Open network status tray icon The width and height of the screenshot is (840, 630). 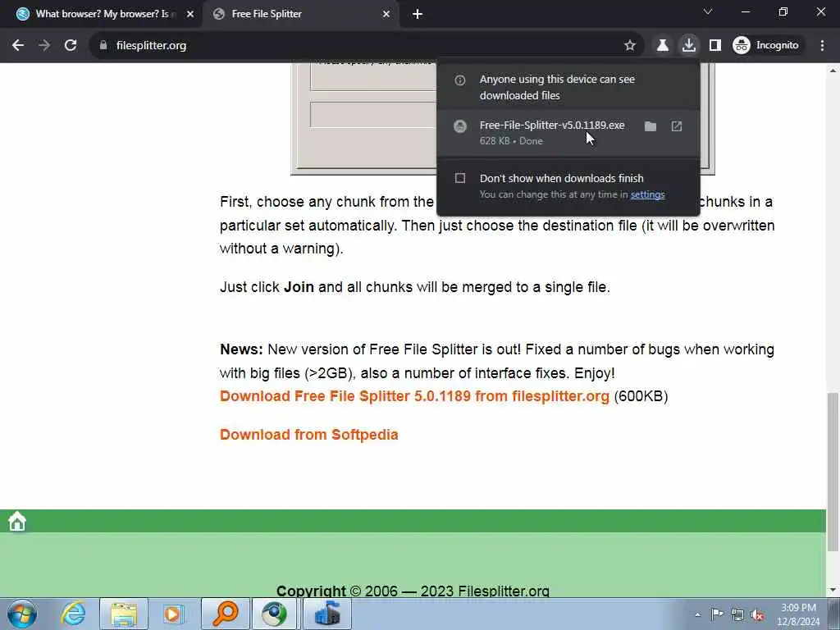pos(737,614)
